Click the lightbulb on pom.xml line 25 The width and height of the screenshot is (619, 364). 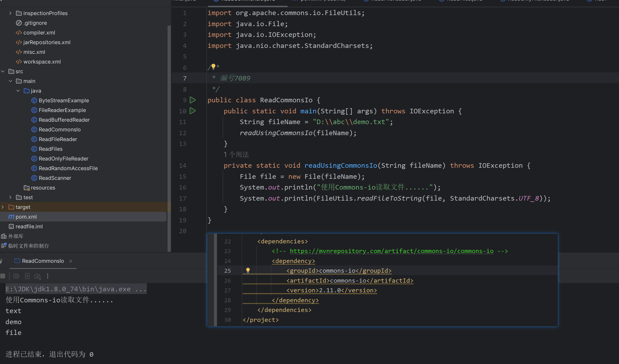coord(248,270)
